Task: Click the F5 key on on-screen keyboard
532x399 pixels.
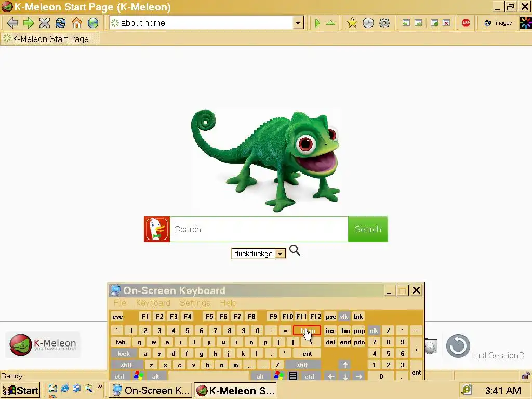Action: [x=209, y=316]
